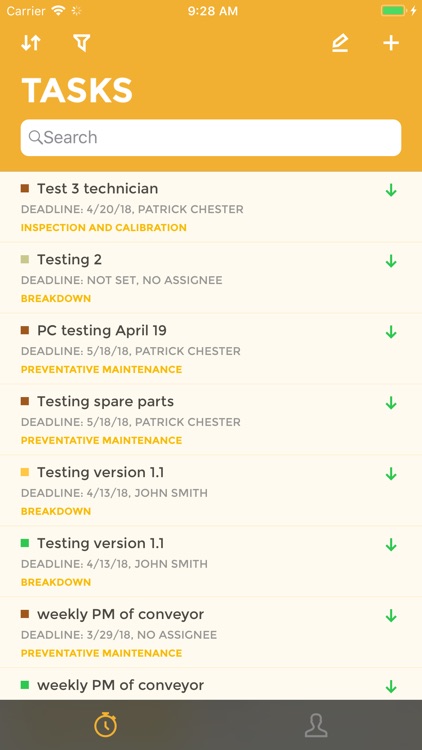The height and width of the screenshot is (750, 422).
Task: Click the magnifier icon in search box
Action: tap(35, 137)
